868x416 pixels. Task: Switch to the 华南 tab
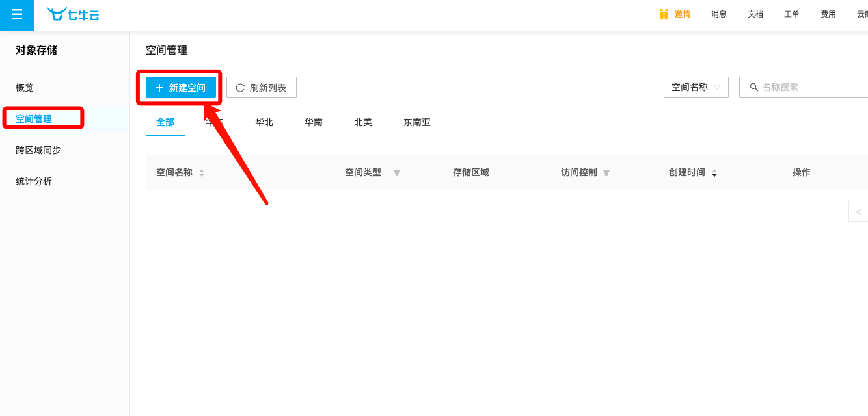pos(314,122)
